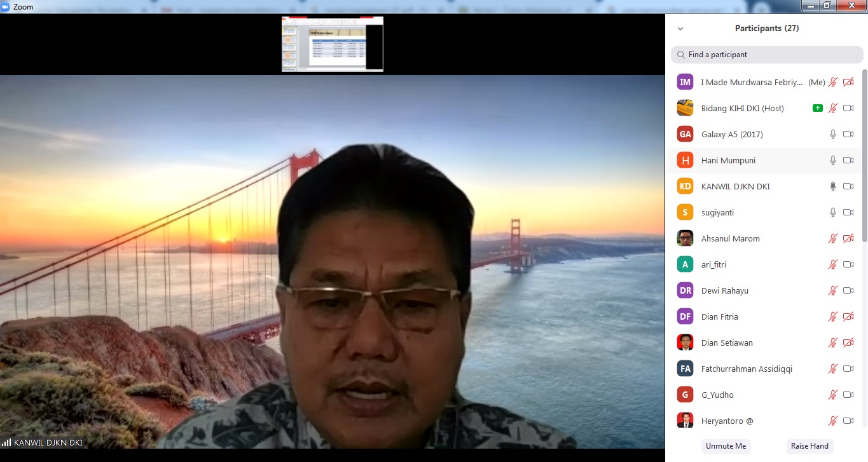Open the shared screen thumbnail at top
This screenshot has height=462, width=868.
(332, 44)
